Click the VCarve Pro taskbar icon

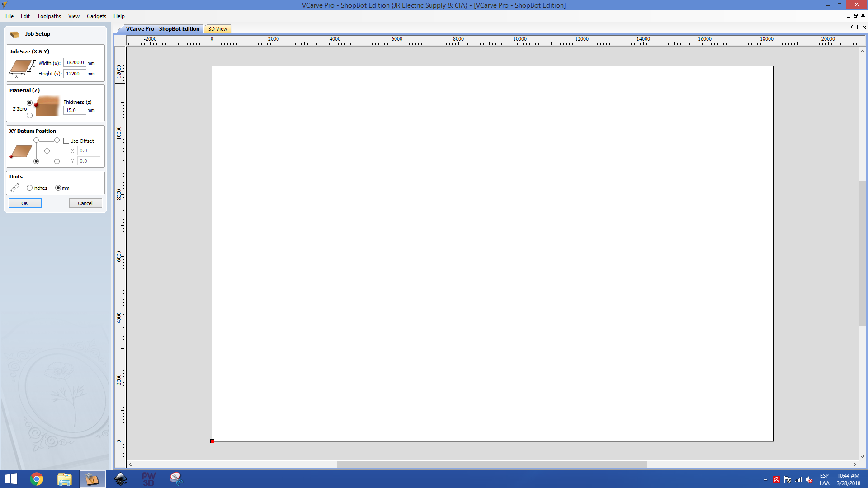[x=93, y=479]
